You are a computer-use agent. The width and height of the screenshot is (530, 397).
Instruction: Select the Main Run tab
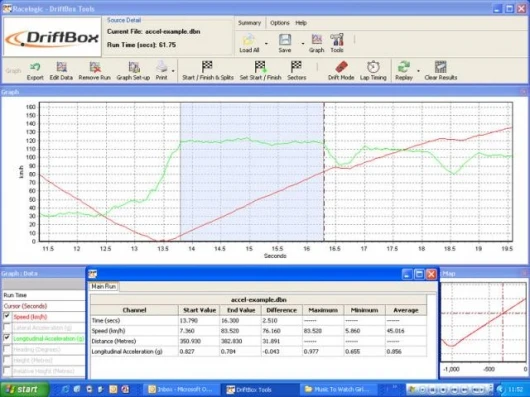coord(104,287)
